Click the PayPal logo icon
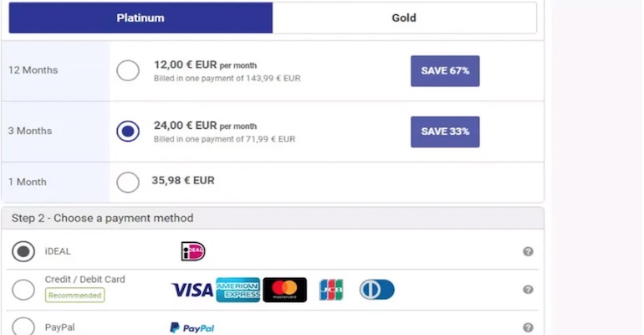The image size is (644, 335). (x=192, y=327)
